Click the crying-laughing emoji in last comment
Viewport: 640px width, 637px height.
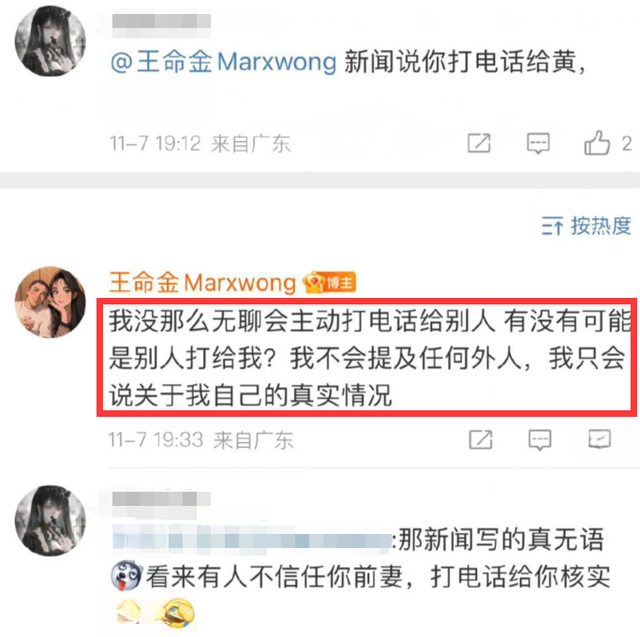[178, 613]
